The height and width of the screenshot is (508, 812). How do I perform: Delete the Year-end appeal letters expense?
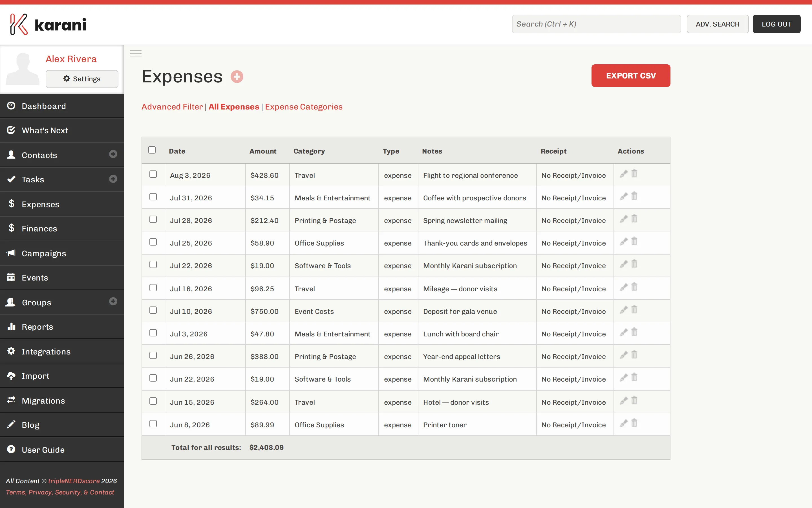click(x=634, y=355)
